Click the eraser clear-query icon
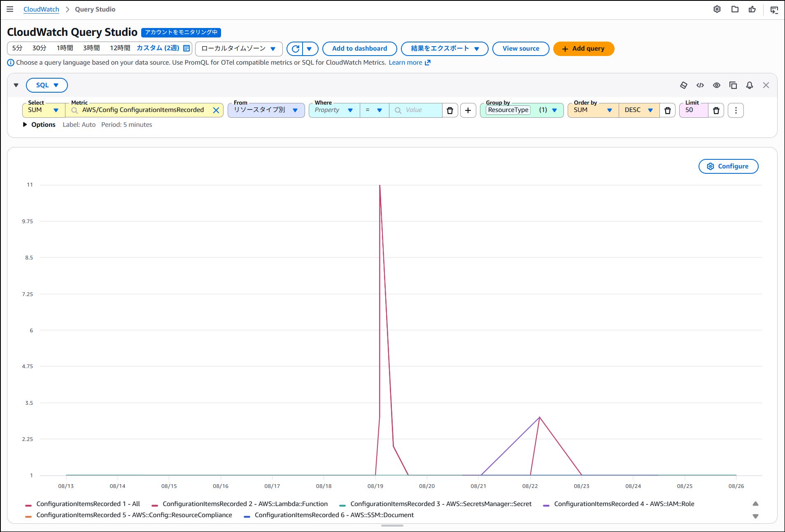785x532 pixels. 684,85
